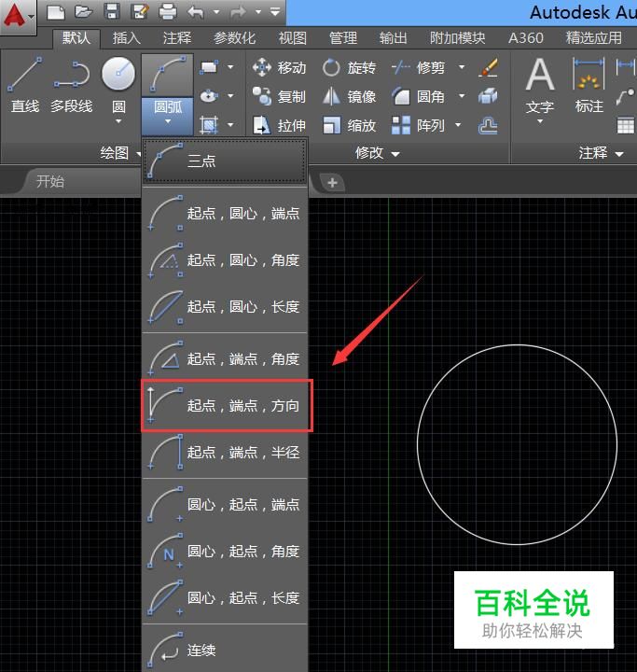Select the rectangle draw tool

point(209,67)
